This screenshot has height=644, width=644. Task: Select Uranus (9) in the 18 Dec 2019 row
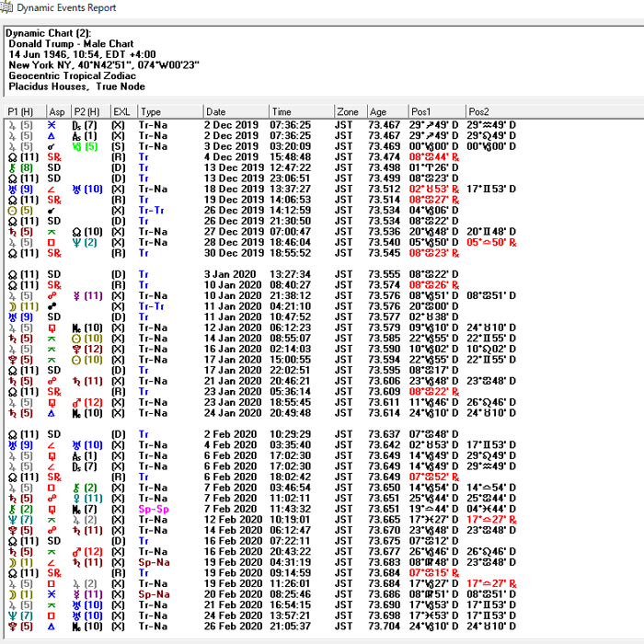[x=20, y=190]
